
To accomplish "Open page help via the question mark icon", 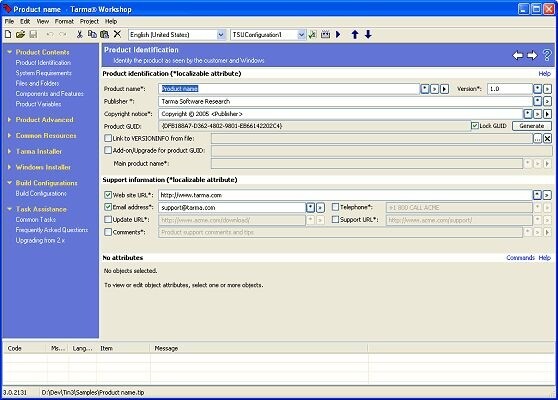I will coord(547,55).
